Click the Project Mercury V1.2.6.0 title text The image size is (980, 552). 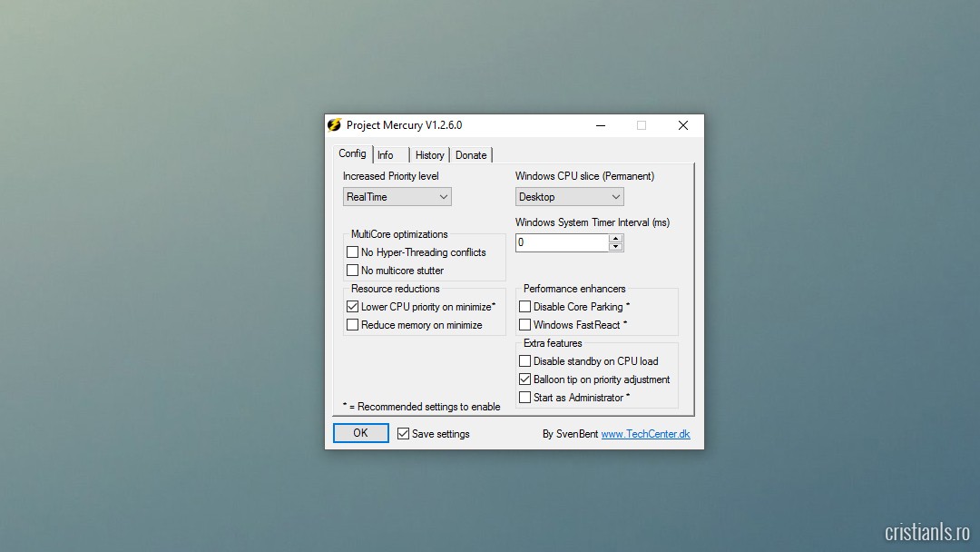(405, 125)
